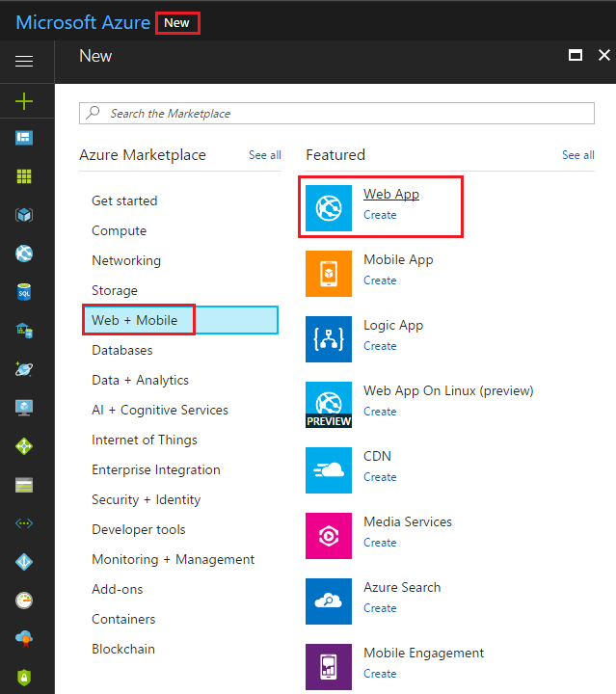
Task: Click Create under Mobile Engagement
Action: pos(380,674)
